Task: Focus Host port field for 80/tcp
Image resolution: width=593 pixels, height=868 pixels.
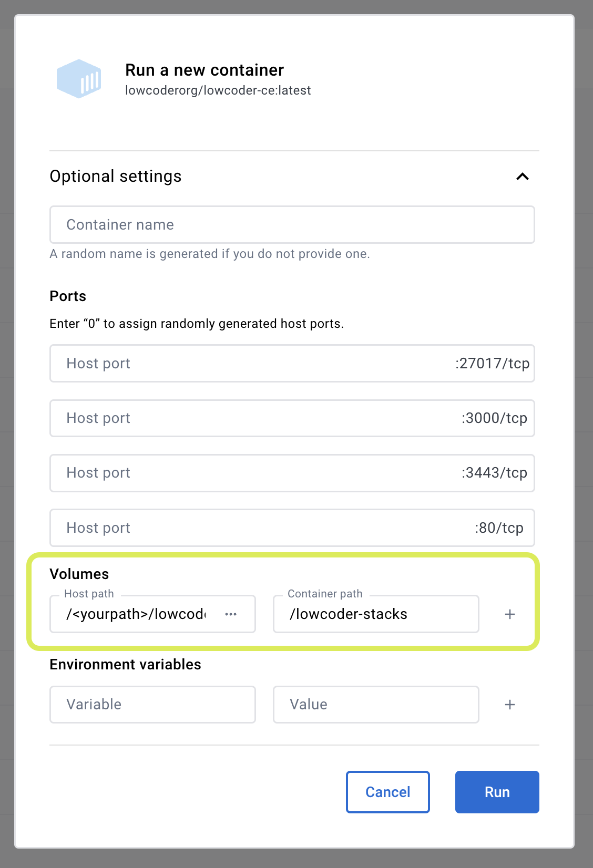Action: [252, 528]
